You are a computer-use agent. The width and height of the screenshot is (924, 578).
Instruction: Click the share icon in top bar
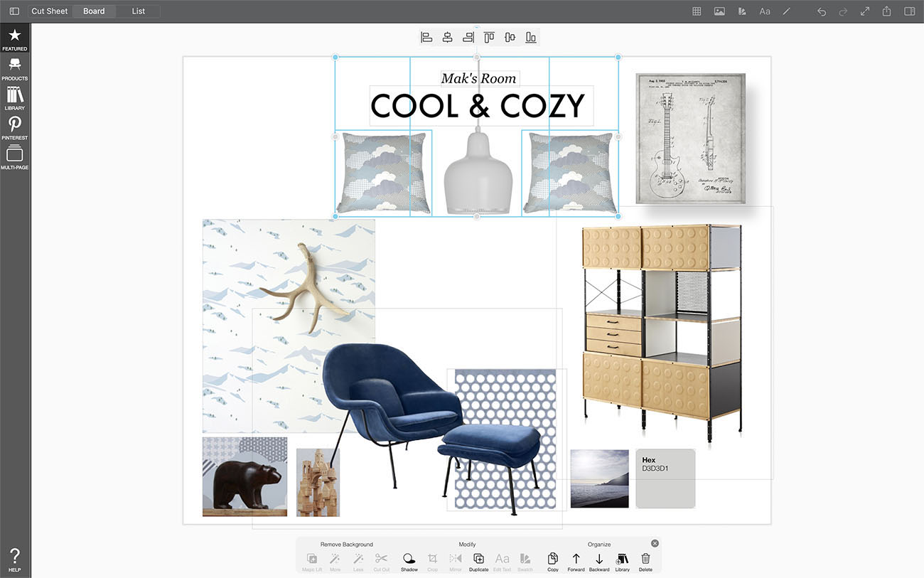tap(887, 11)
